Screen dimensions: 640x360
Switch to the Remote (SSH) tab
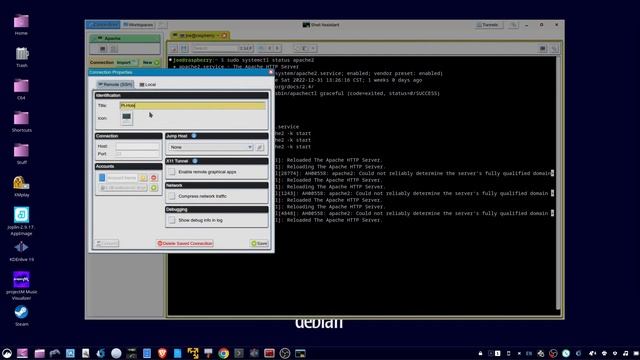coord(115,84)
